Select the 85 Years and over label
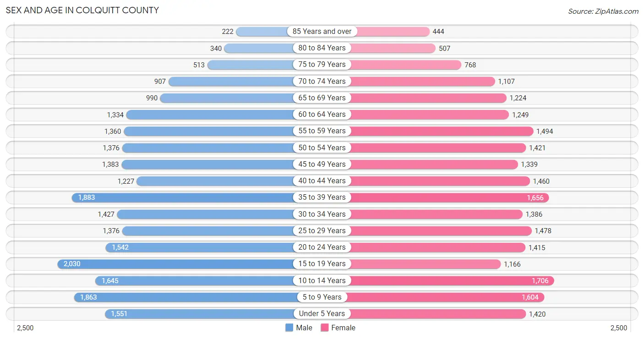The image size is (644, 339). pyautogui.click(x=322, y=31)
